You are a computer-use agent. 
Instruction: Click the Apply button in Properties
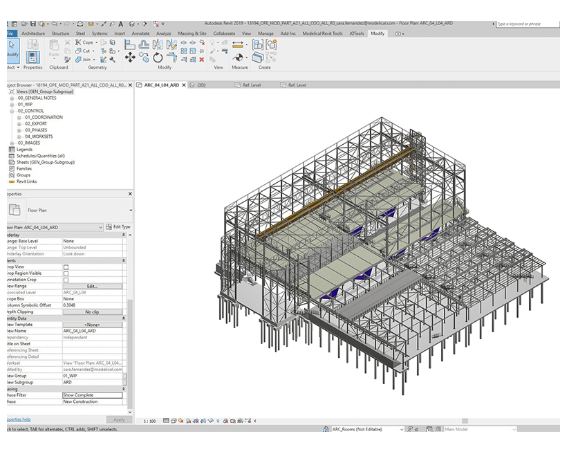(x=119, y=420)
